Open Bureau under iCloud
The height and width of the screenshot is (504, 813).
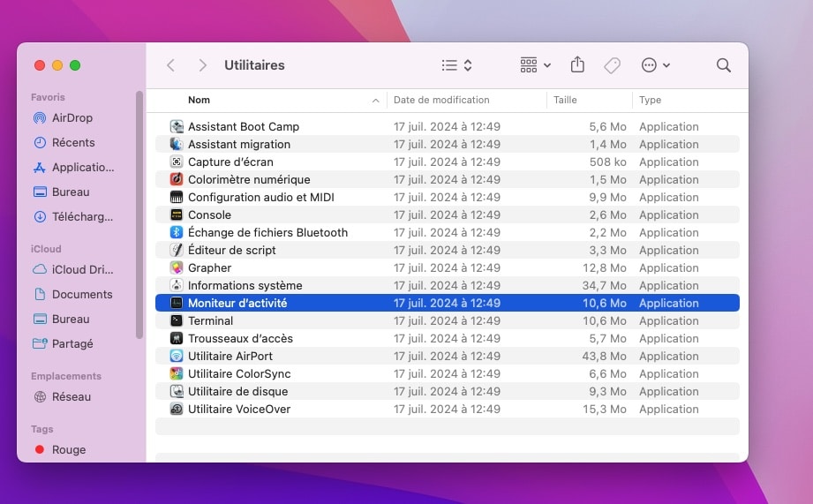coord(61,319)
